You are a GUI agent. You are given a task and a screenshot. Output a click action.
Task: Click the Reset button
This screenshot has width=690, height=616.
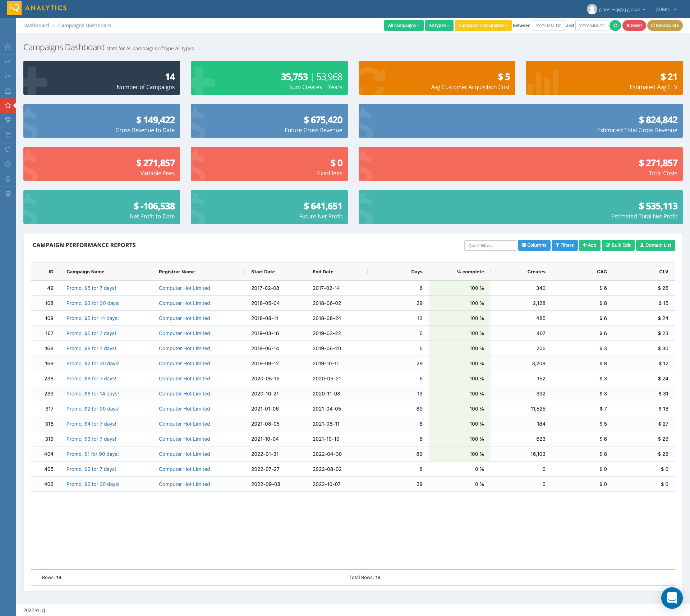click(634, 26)
